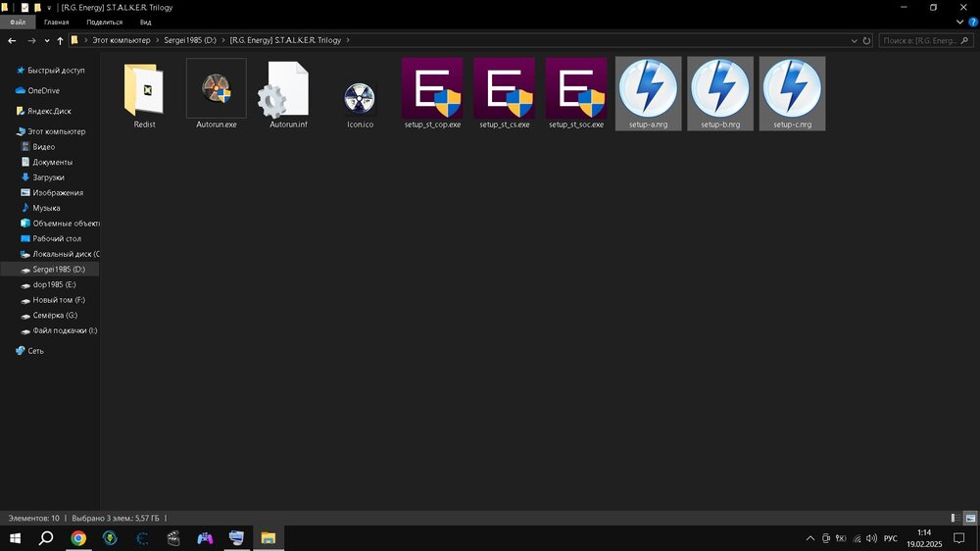Screen dimensions: 980x551
Task: Select the setup_st_cop.exe installer icon
Action: click(432, 88)
